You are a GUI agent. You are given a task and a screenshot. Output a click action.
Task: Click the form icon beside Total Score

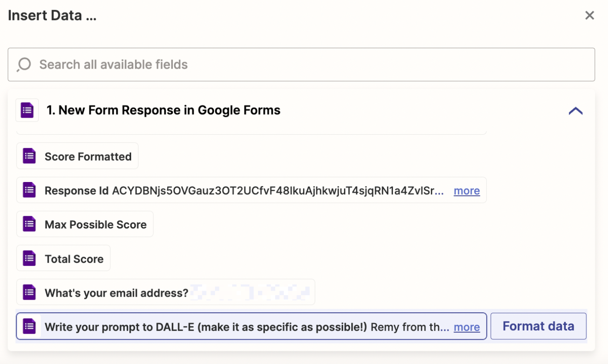tap(29, 258)
